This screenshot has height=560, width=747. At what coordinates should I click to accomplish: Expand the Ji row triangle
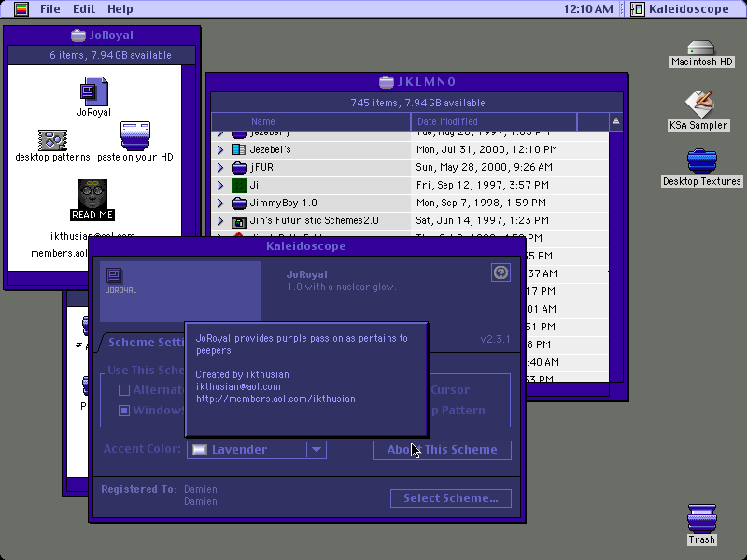pos(220,185)
